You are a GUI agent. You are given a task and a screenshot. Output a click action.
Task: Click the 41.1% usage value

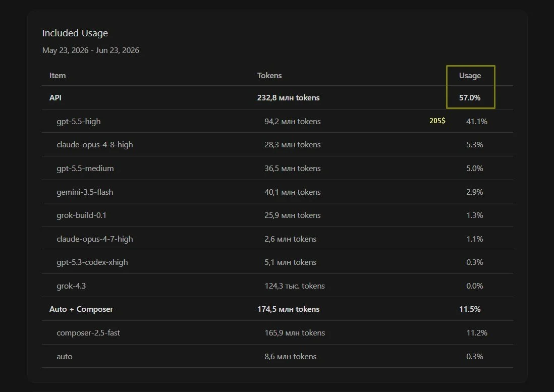click(477, 122)
